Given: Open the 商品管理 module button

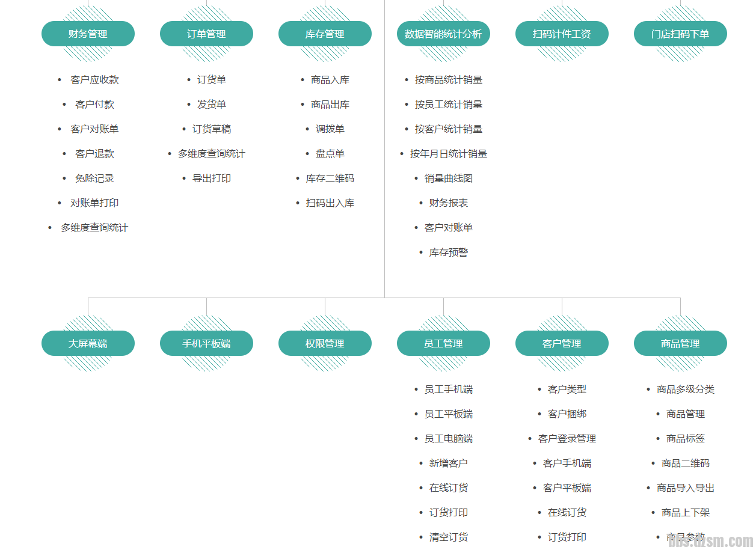Looking at the screenshot, I should pos(680,344).
